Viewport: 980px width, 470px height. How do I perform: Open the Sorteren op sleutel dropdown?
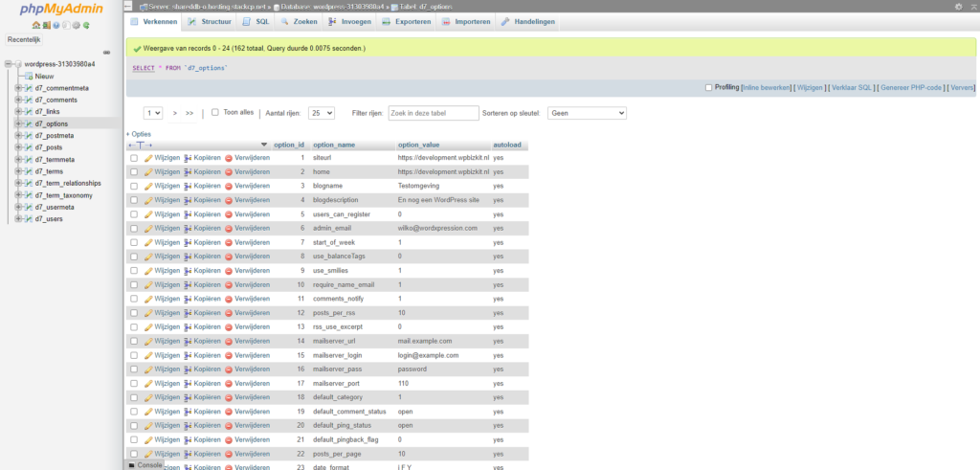[587, 113]
